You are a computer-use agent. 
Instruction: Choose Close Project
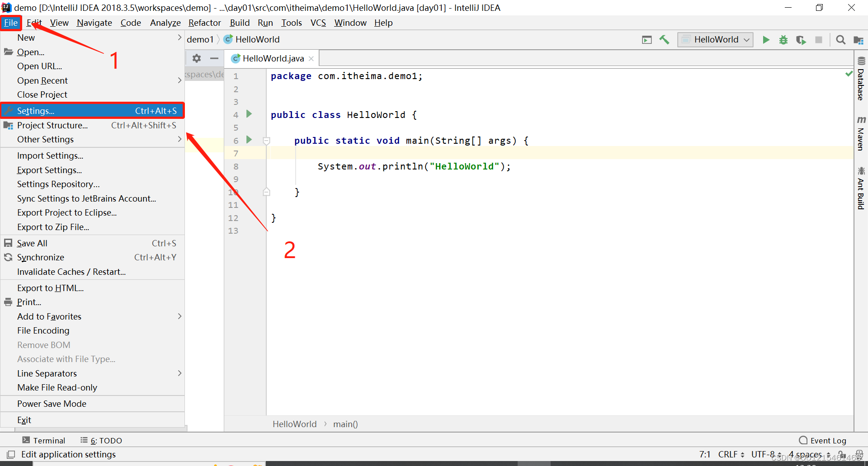(93, 94)
